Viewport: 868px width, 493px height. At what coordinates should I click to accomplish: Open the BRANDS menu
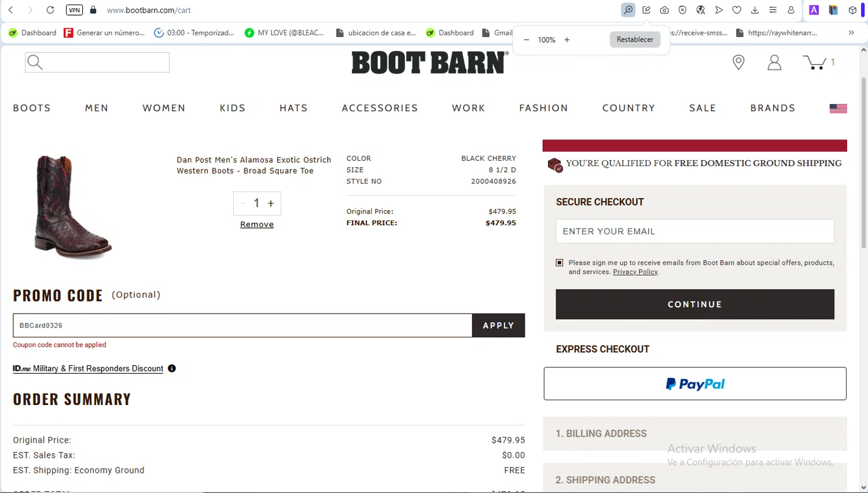pyautogui.click(x=773, y=108)
